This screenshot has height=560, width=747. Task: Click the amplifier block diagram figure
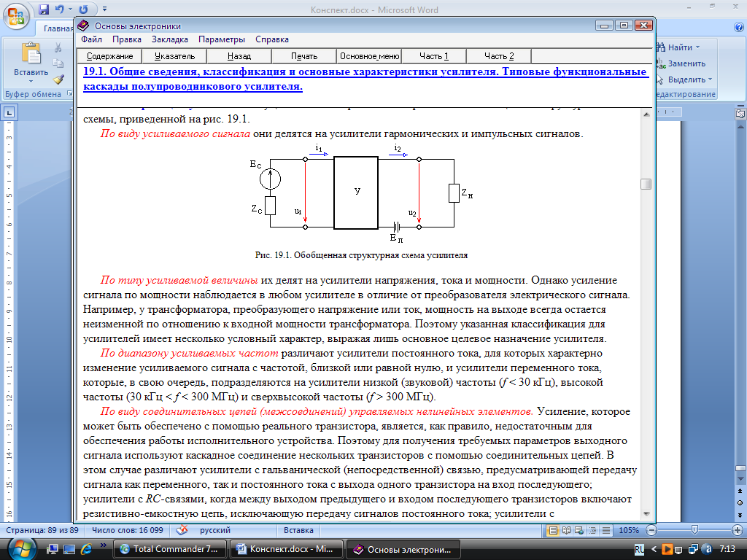tap(361, 192)
